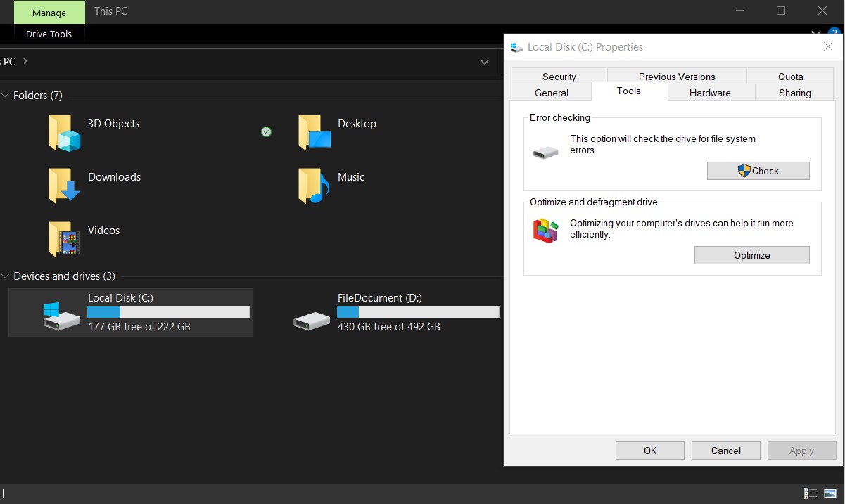Open Explorer help question mark icon
Viewport: 845px width, 504px height.
click(x=835, y=32)
